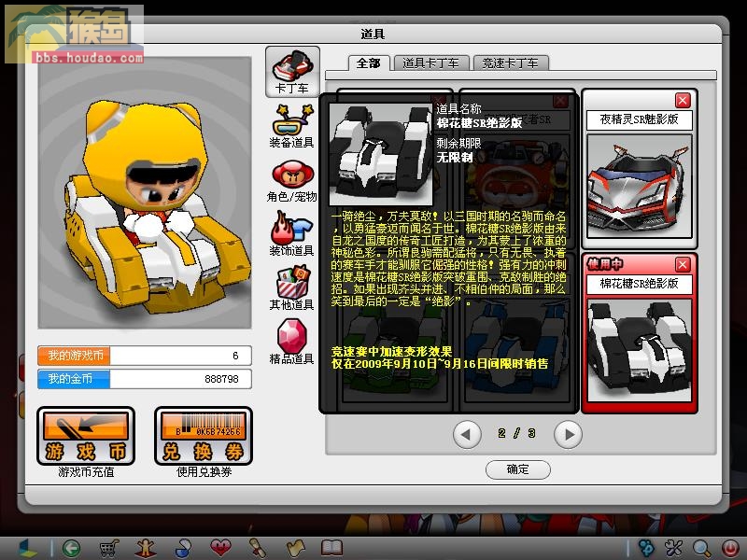747x560 pixels.
Task: Open the open book guide icon
Action: pos(332,548)
